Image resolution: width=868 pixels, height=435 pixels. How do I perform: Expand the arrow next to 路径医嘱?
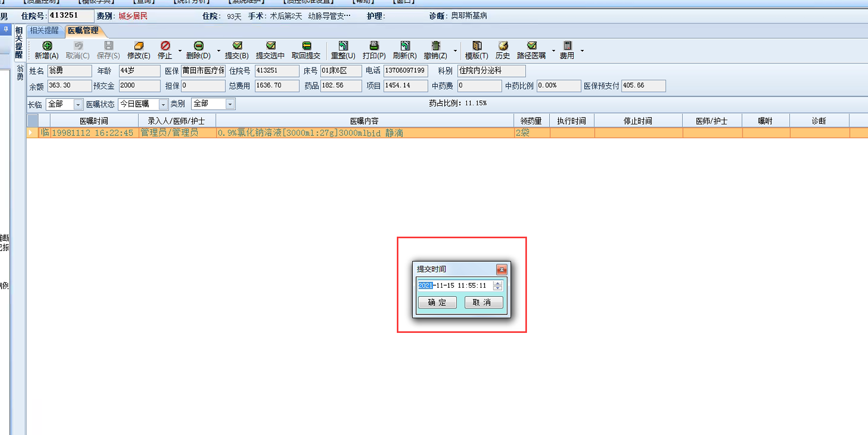[x=554, y=51]
